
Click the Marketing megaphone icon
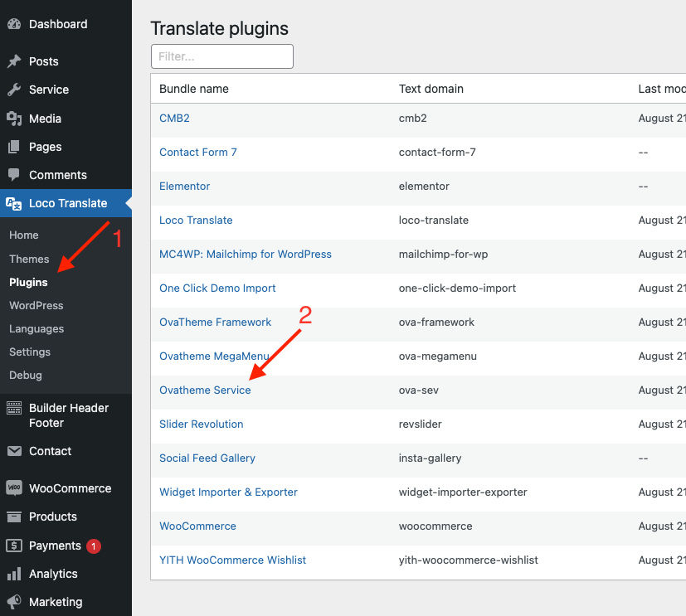pyautogui.click(x=14, y=602)
